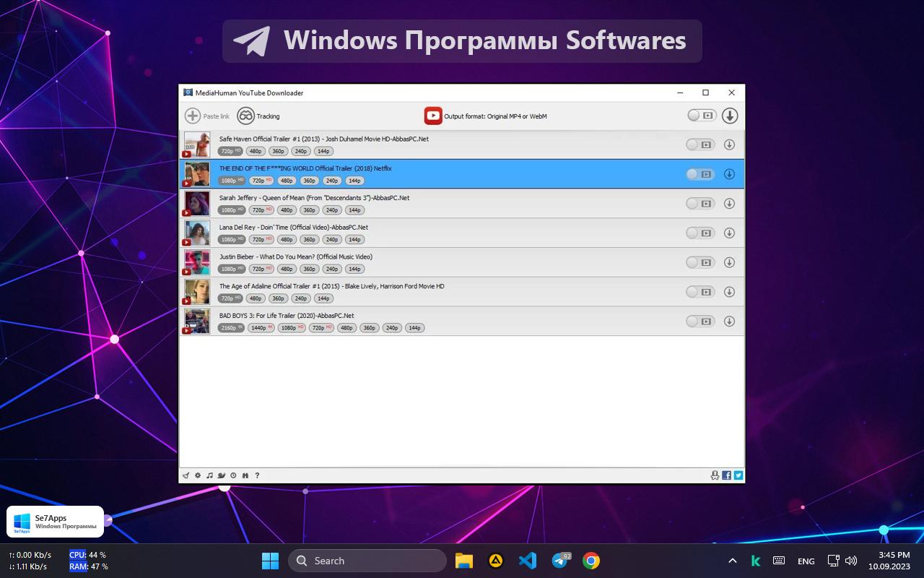
Task: Click the mascot icon next to Facebook
Action: tap(715, 475)
